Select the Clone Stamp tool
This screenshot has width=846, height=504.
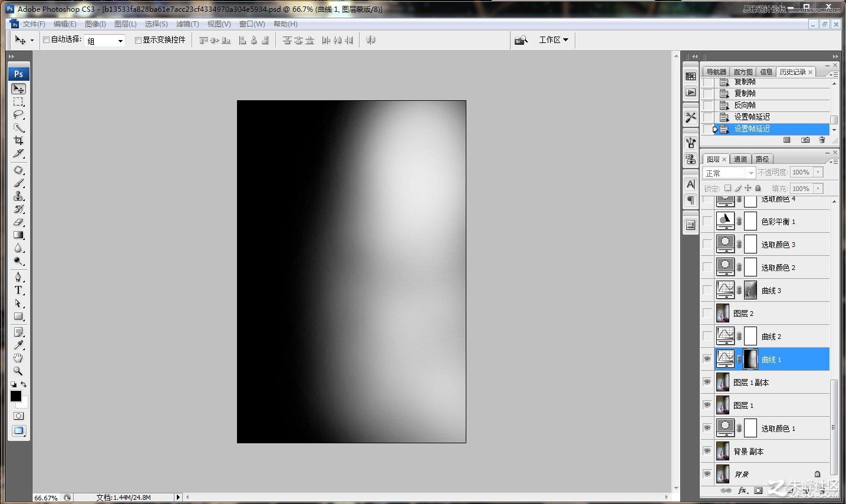click(x=18, y=196)
